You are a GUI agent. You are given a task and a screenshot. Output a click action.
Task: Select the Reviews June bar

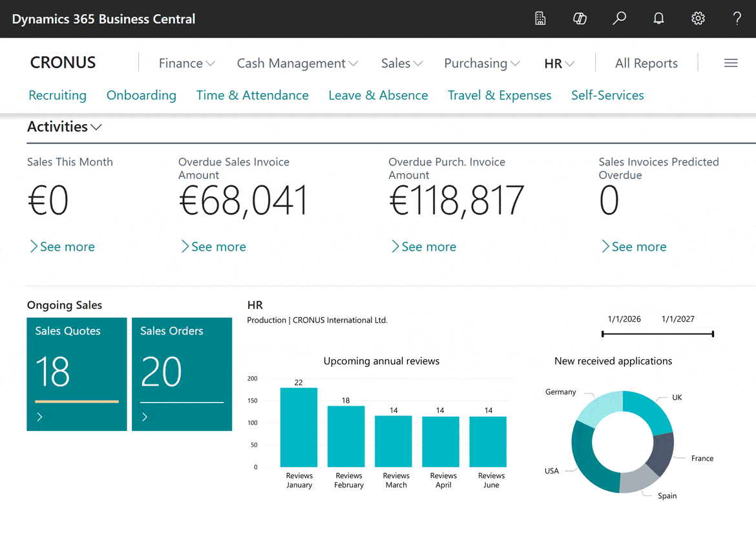click(x=488, y=441)
